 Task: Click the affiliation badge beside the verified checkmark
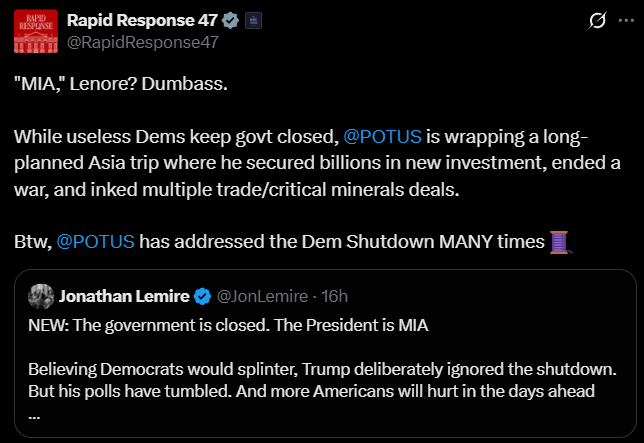(252, 20)
